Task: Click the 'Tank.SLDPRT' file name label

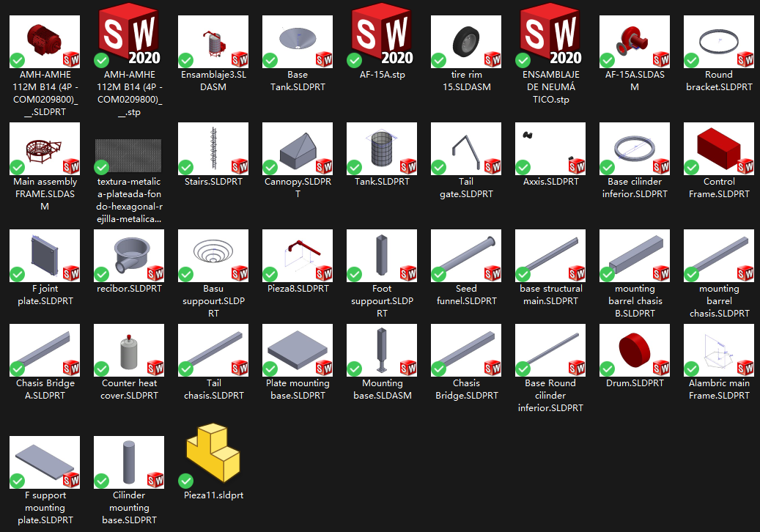Action: coord(382,181)
